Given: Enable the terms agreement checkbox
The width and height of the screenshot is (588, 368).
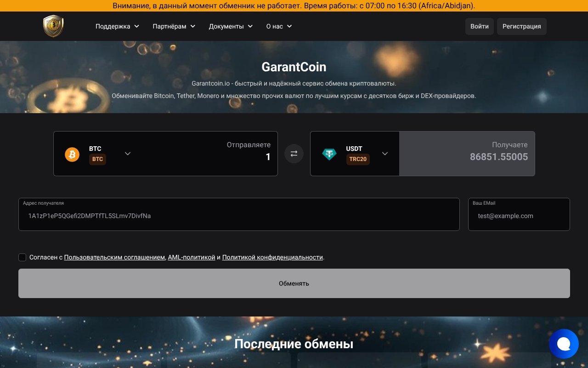Looking at the screenshot, I should (22, 257).
